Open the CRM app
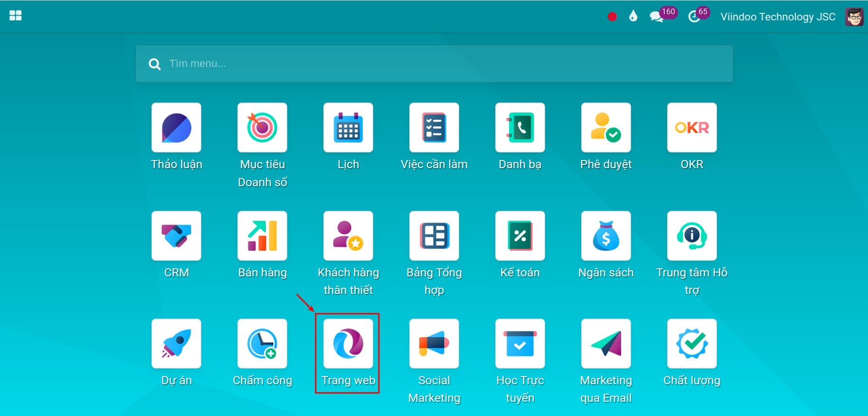Viewport: 868px width, 416px height. (176, 236)
